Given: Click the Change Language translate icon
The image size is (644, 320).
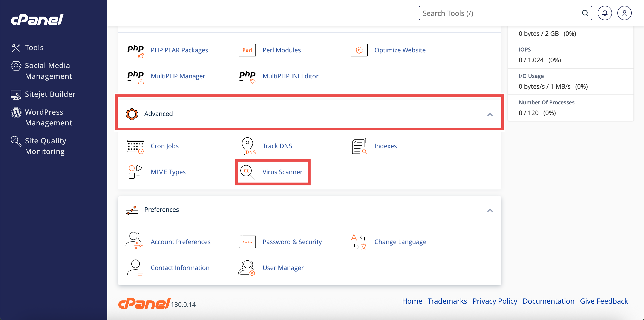Looking at the screenshot, I should pyautogui.click(x=359, y=242).
